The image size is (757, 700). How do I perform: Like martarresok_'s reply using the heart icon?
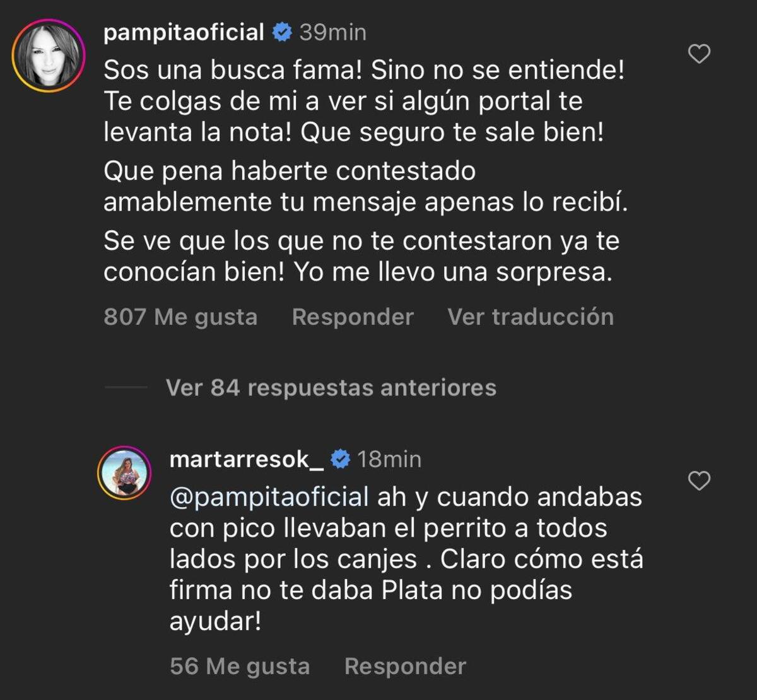[700, 482]
